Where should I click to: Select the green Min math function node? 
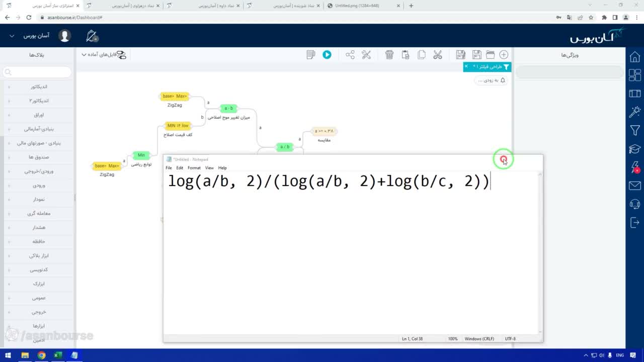click(x=141, y=155)
